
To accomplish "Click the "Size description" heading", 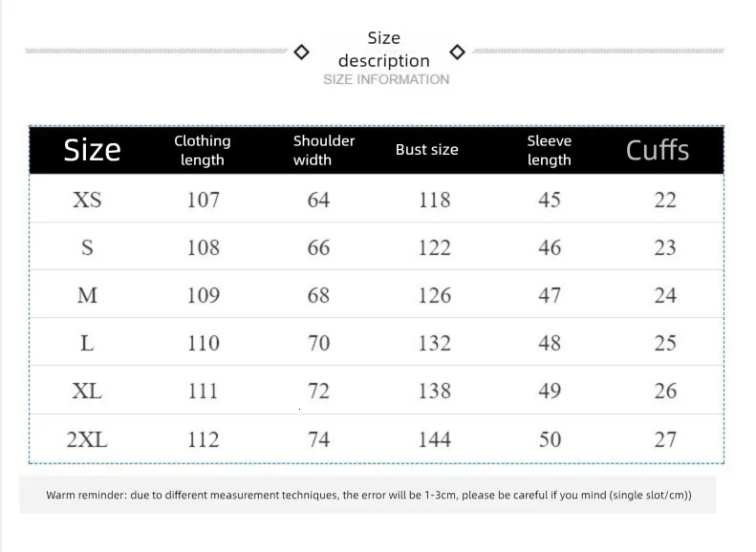I will pos(384,50).
